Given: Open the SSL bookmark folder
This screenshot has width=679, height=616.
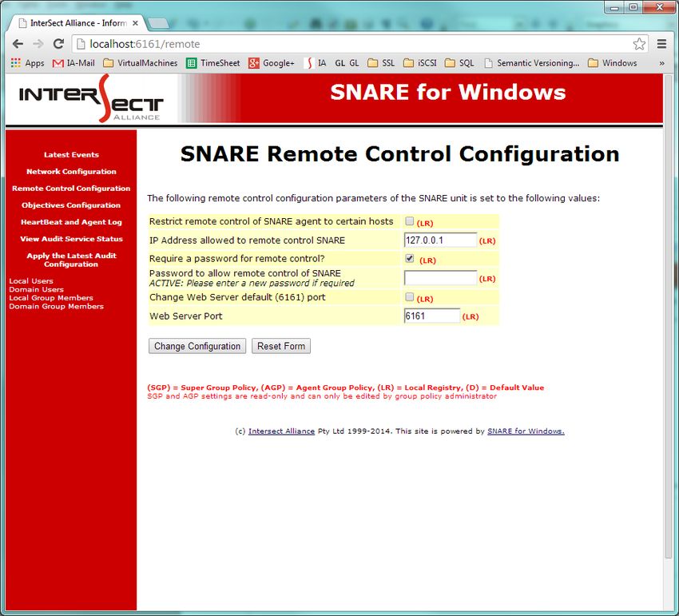Looking at the screenshot, I should 381,63.
